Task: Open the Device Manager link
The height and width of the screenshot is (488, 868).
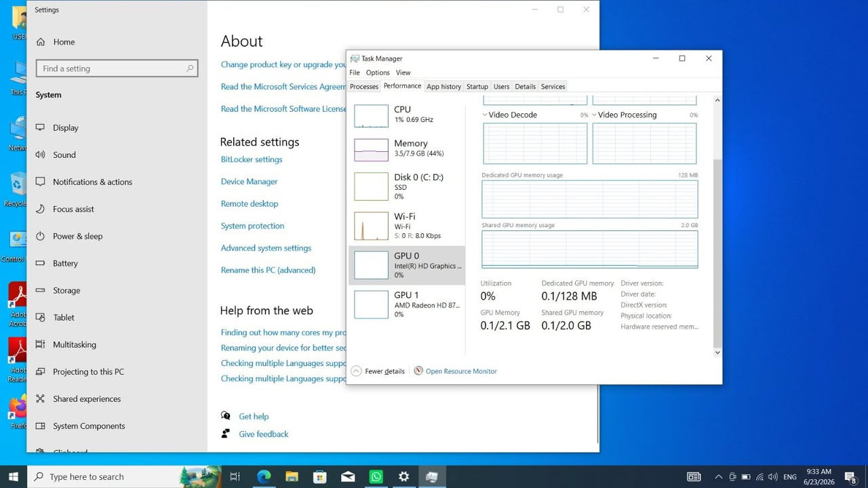Action: [x=250, y=182]
